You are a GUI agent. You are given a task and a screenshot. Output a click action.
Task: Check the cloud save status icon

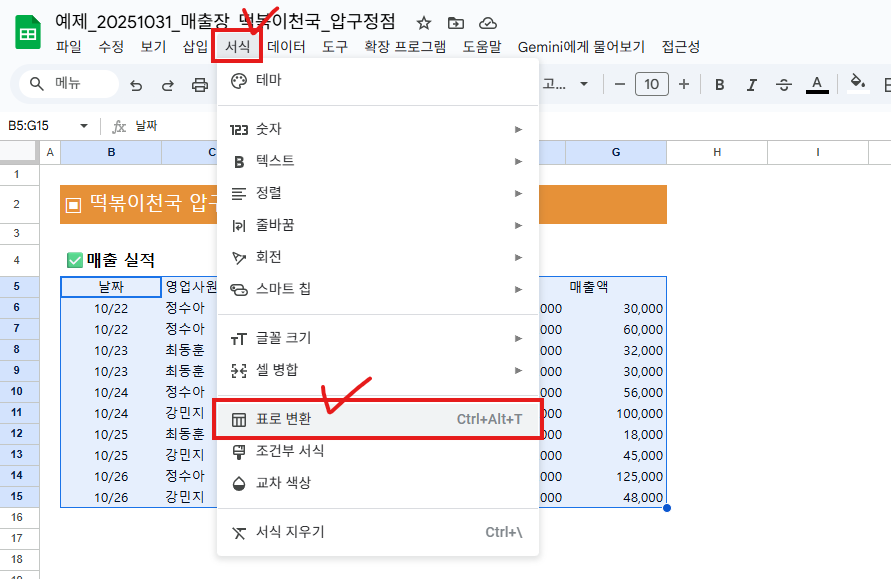pyautogui.click(x=488, y=23)
